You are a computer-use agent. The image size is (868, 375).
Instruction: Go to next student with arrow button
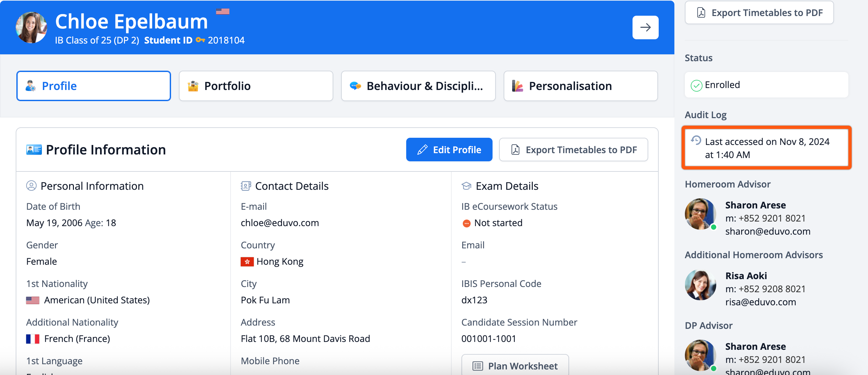[645, 27]
